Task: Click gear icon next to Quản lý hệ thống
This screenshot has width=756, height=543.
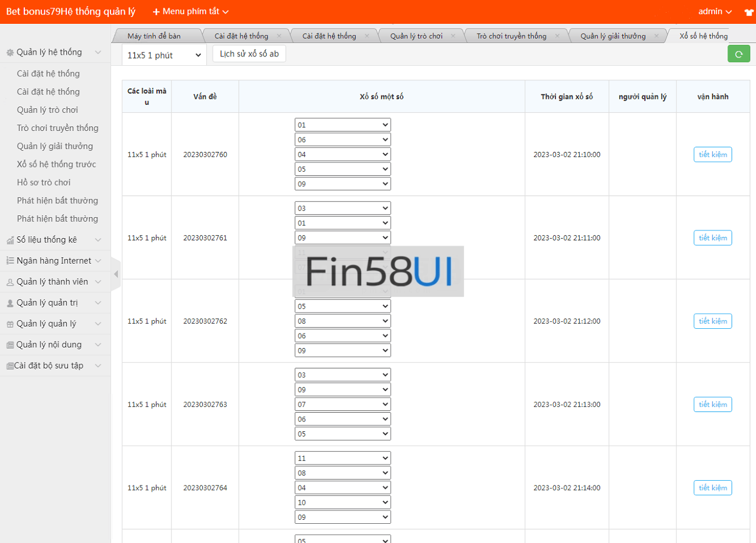Action: coord(10,52)
